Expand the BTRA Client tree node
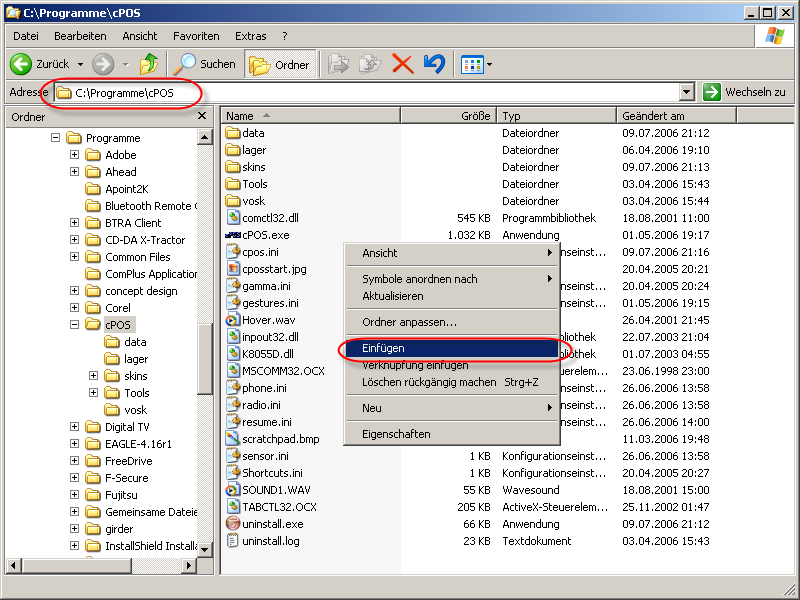The height and width of the screenshot is (600, 800). coord(74,222)
